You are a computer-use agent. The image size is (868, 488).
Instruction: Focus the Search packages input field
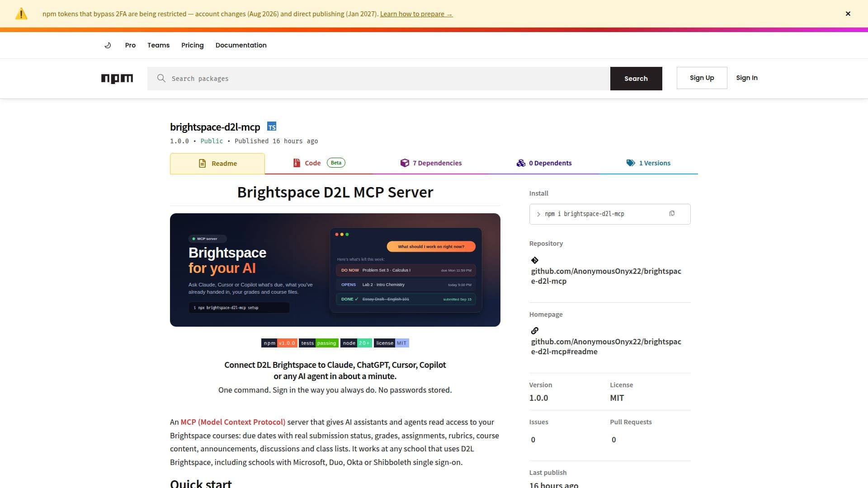pyautogui.click(x=379, y=79)
